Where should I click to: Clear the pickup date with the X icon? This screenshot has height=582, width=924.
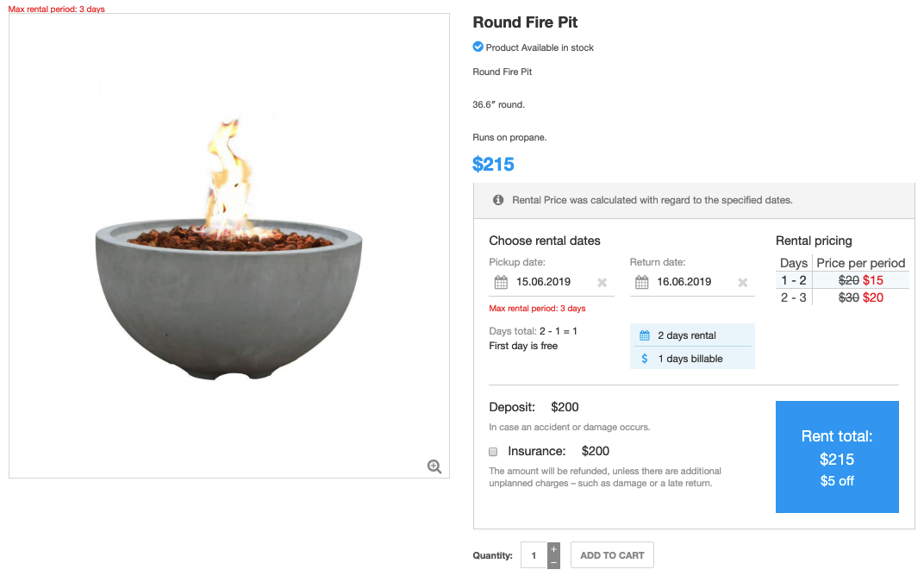coord(602,282)
